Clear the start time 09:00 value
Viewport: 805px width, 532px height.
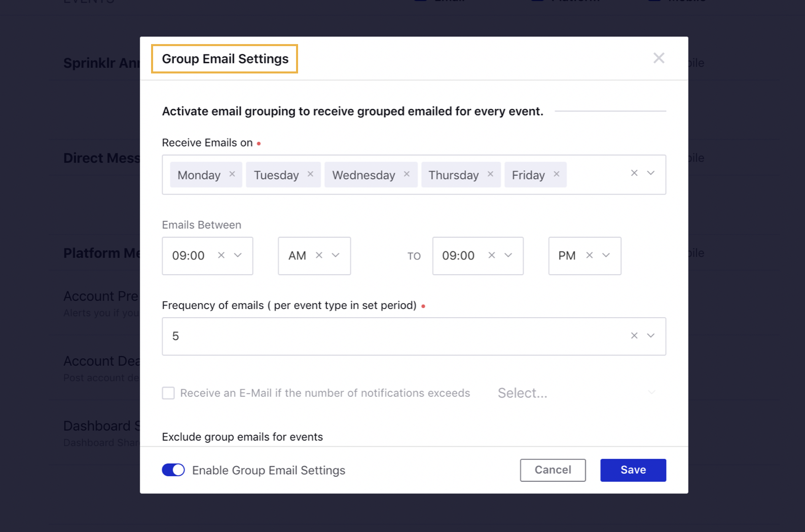221,255
